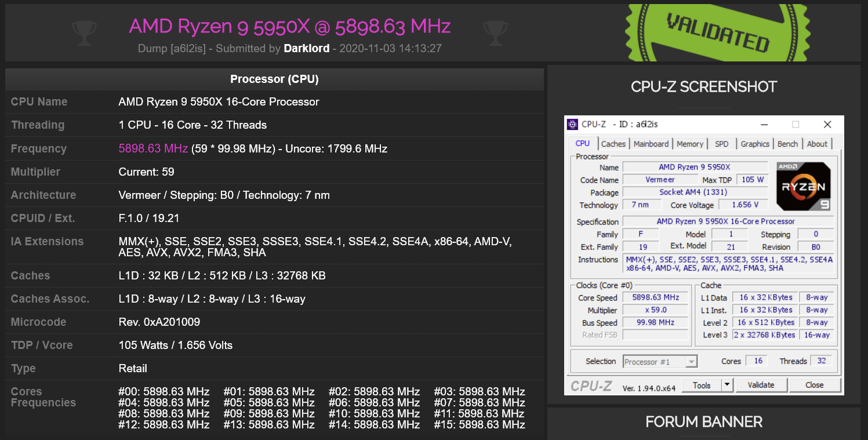
Task: Click the AMD Ryzen 9 logo in CPU-Z
Action: [804, 187]
